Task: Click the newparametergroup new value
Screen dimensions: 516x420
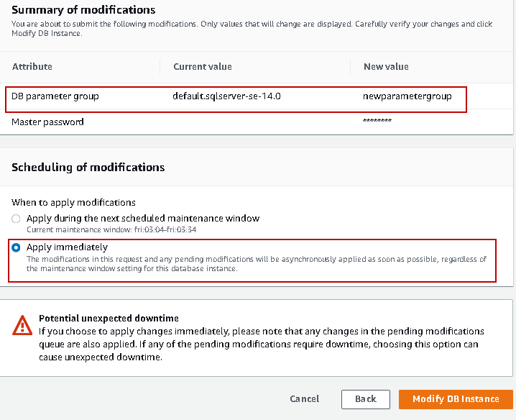Action: (407, 96)
